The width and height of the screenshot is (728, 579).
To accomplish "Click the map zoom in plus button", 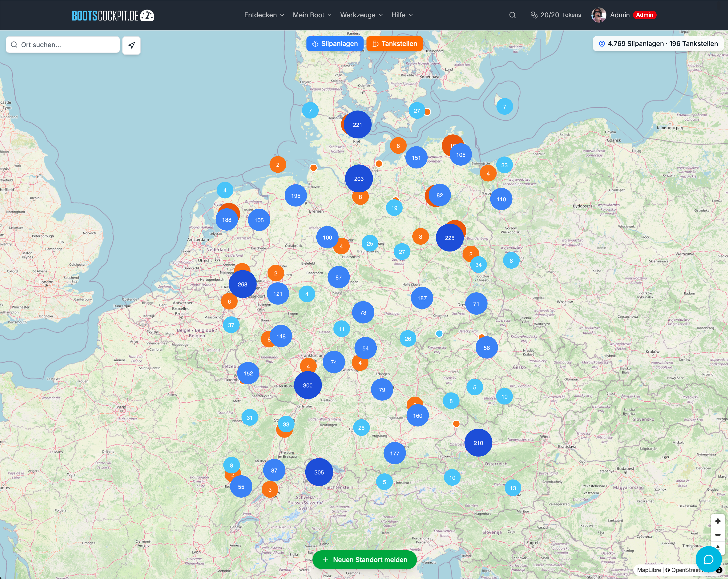I will (717, 521).
